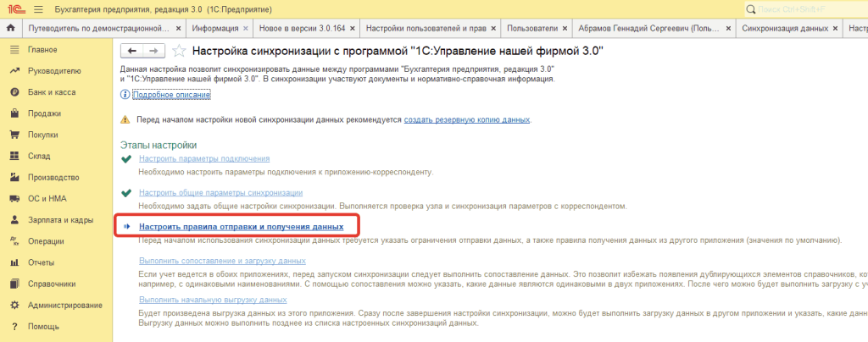868x342 pixels.
Task: Switch to Настройки пользователей и прав tab
Action: [x=426, y=28]
